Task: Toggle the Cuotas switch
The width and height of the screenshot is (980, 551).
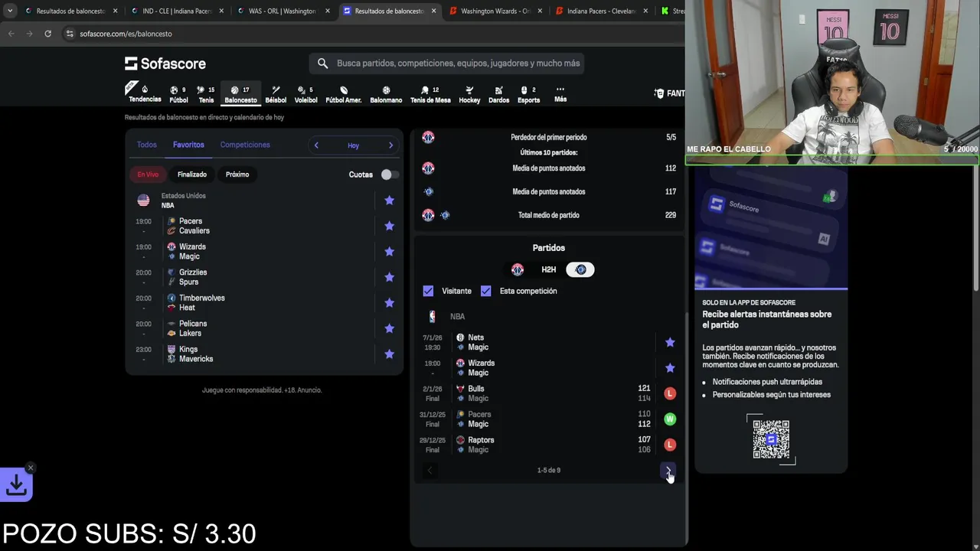Action: 390,174
